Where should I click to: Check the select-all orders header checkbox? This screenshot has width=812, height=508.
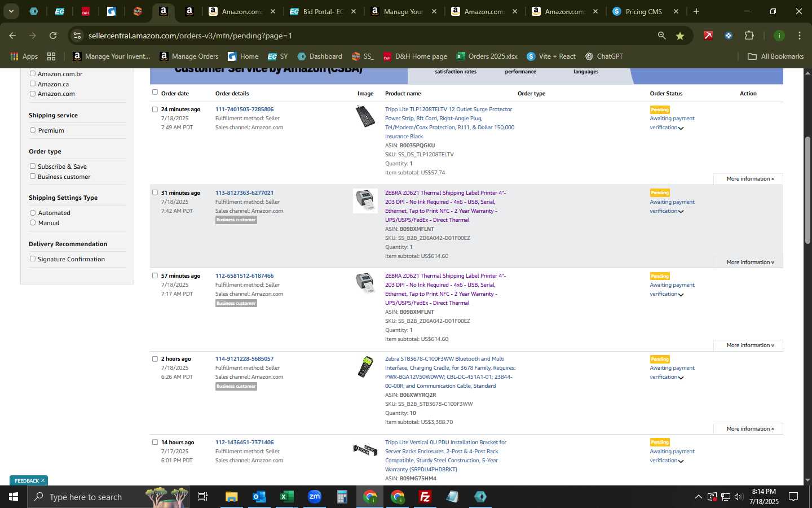(155, 92)
